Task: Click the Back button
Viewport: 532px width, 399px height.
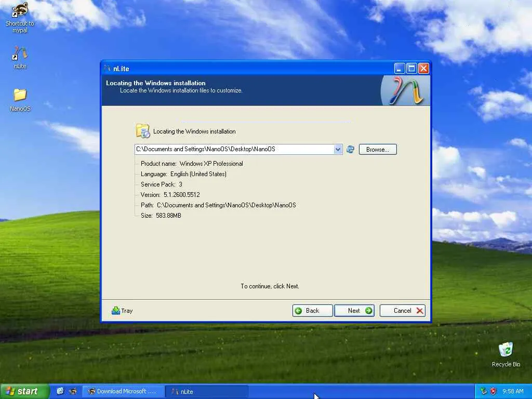Action: tap(312, 311)
